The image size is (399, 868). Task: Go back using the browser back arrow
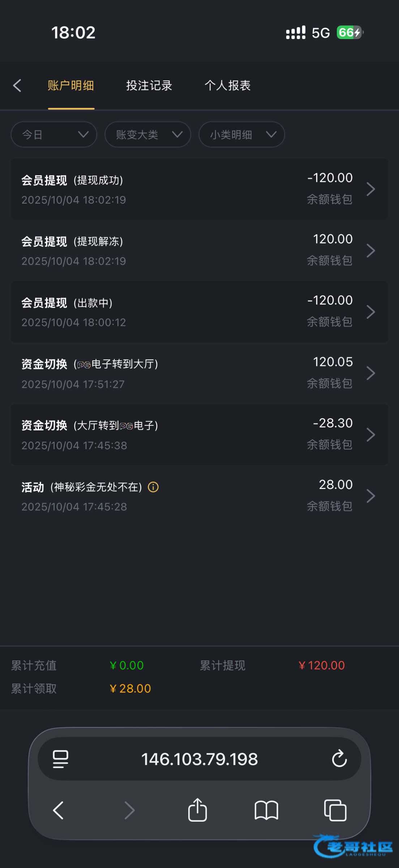tap(58, 810)
